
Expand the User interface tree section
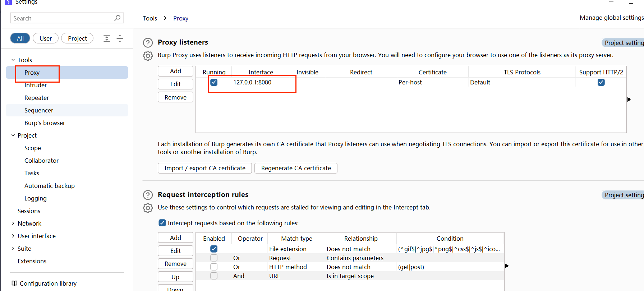[13, 236]
